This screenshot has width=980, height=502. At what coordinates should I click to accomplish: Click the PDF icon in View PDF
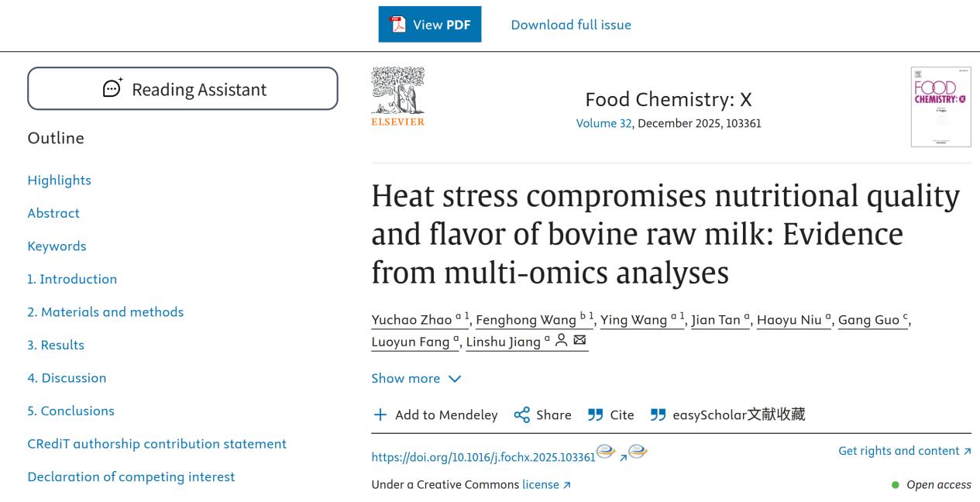tap(398, 25)
